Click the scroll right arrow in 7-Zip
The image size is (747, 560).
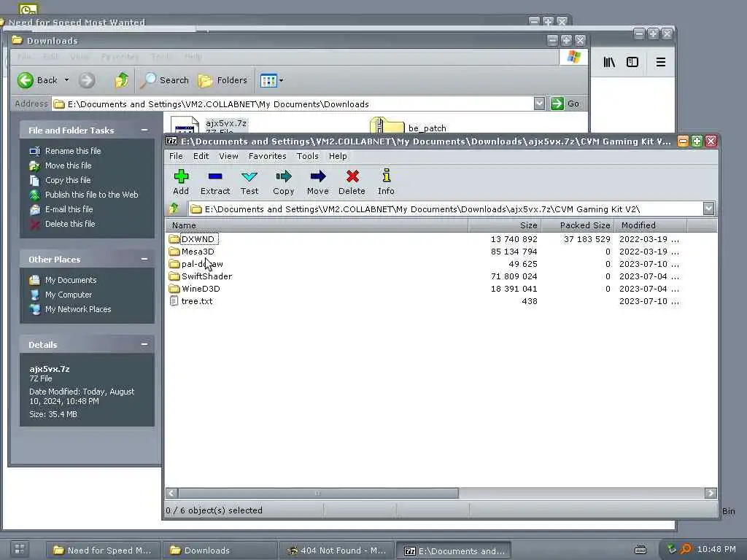(x=711, y=494)
